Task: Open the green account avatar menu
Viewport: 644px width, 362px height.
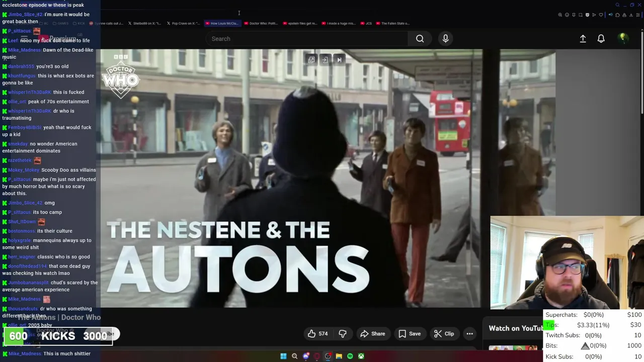Action: click(x=623, y=38)
